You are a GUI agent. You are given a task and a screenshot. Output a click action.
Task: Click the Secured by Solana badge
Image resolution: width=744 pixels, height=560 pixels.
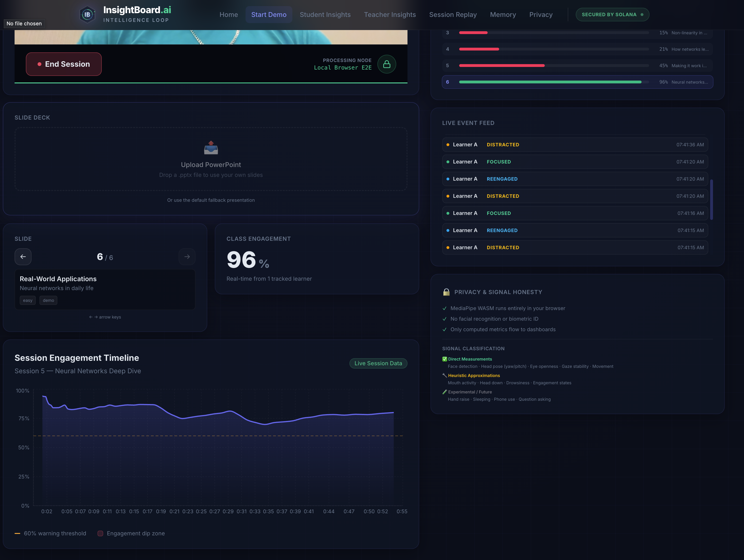(612, 15)
